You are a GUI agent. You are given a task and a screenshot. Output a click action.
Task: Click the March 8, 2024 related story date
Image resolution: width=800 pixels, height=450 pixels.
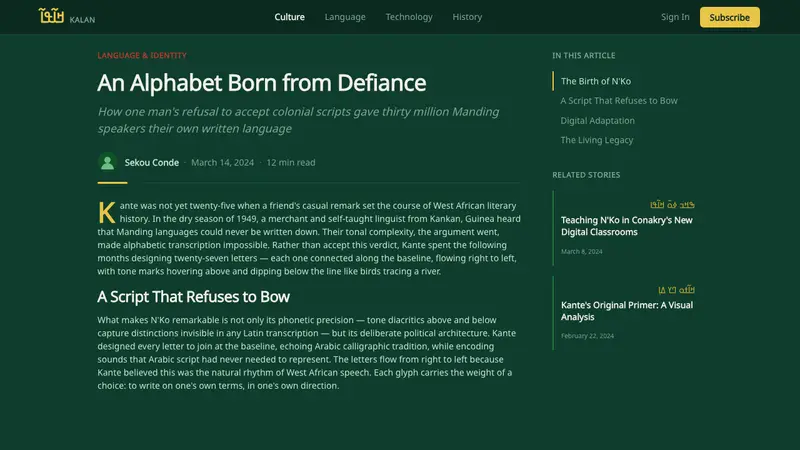(582, 252)
